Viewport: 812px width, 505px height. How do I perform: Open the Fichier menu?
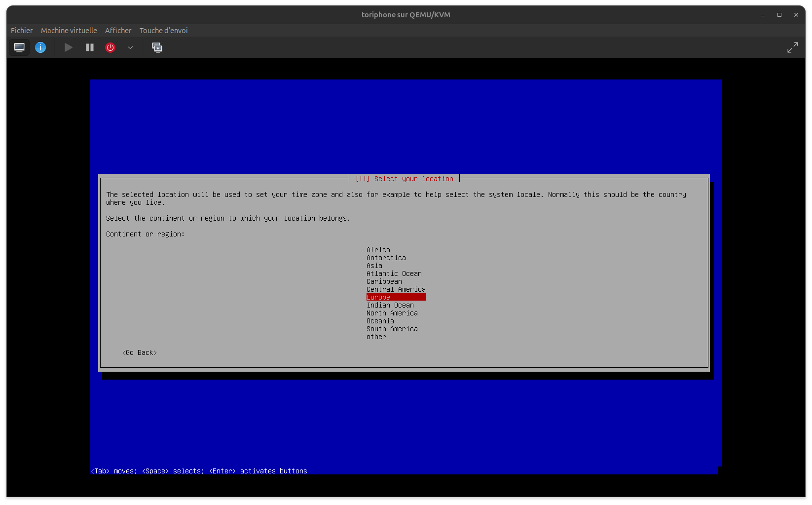point(22,31)
